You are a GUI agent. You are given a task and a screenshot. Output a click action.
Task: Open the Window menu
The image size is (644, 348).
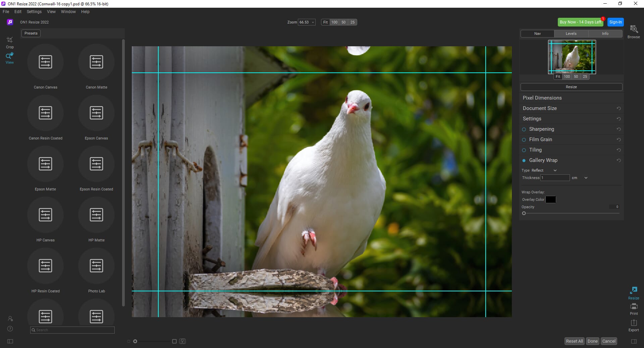pos(68,11)
